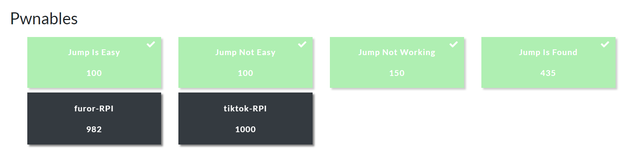
Task: Click the 150 point value
Action: pyautogui.click(x=397, y=73)
